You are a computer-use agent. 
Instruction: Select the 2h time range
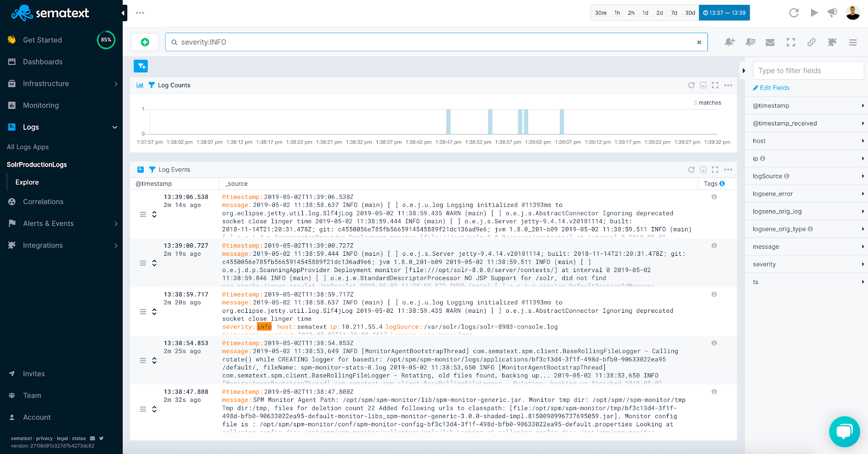631,13
